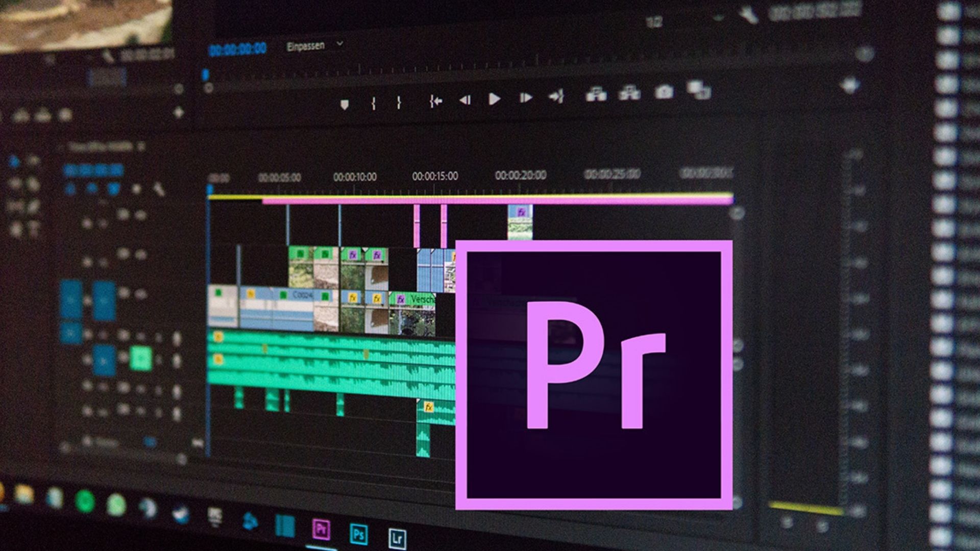Open timeline display settings wrench

(x=159, y=190)
